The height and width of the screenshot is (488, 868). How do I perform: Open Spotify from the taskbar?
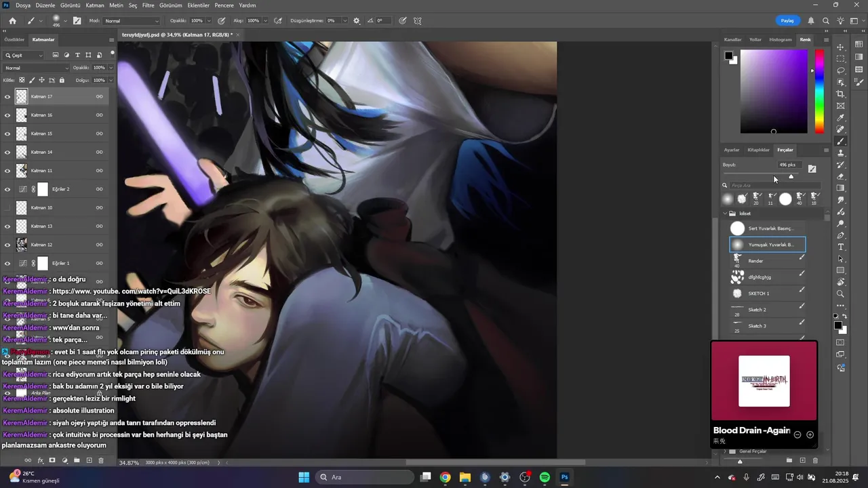[x=545, y=477]
